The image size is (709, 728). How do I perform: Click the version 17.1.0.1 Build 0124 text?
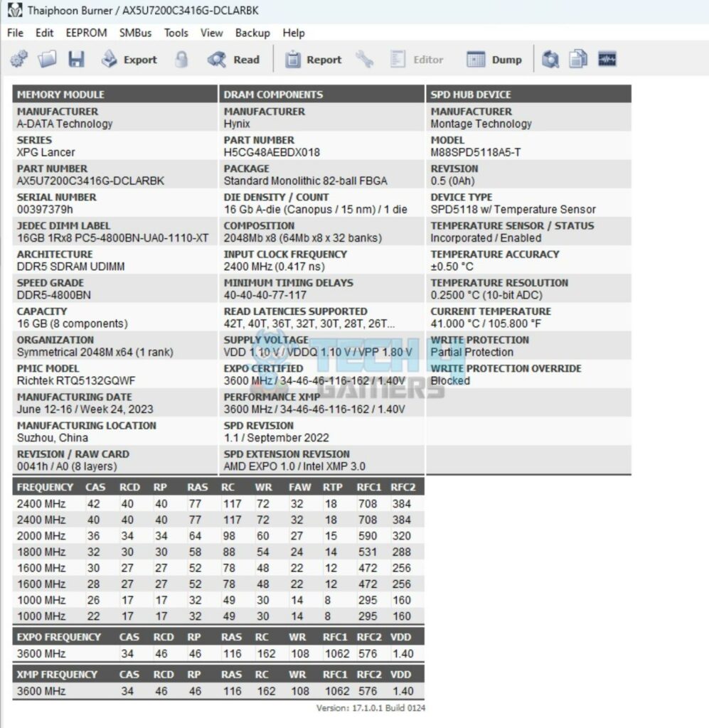tap(371, 708)
